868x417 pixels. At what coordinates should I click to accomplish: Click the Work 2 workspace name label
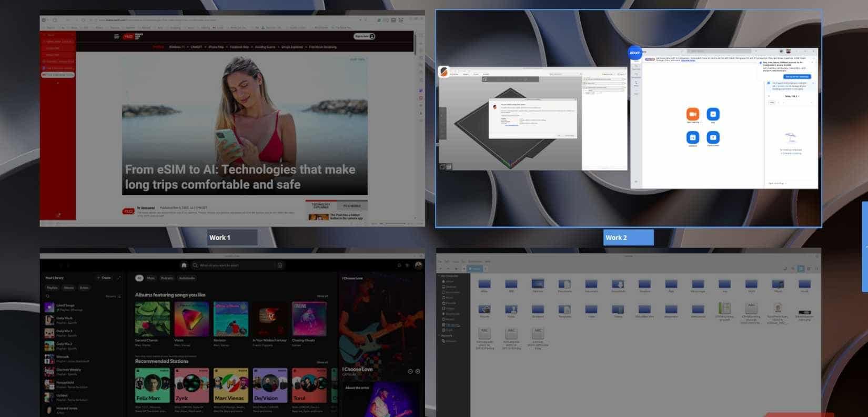click(628, 237)
